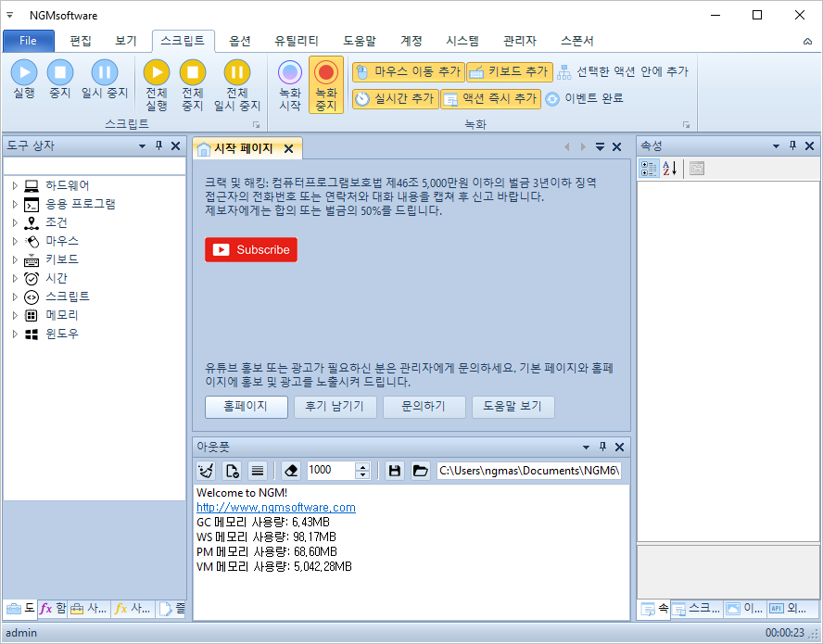Open the 관리자 ribbon tab
This screenshot has height=644, width=823.
click(x=520, y=41)
